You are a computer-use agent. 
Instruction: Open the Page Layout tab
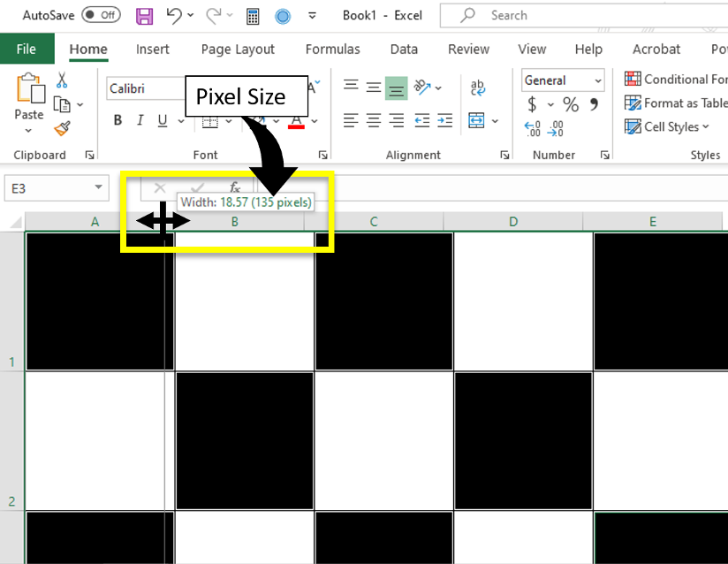pyautogui.click(x=238, y=50)
